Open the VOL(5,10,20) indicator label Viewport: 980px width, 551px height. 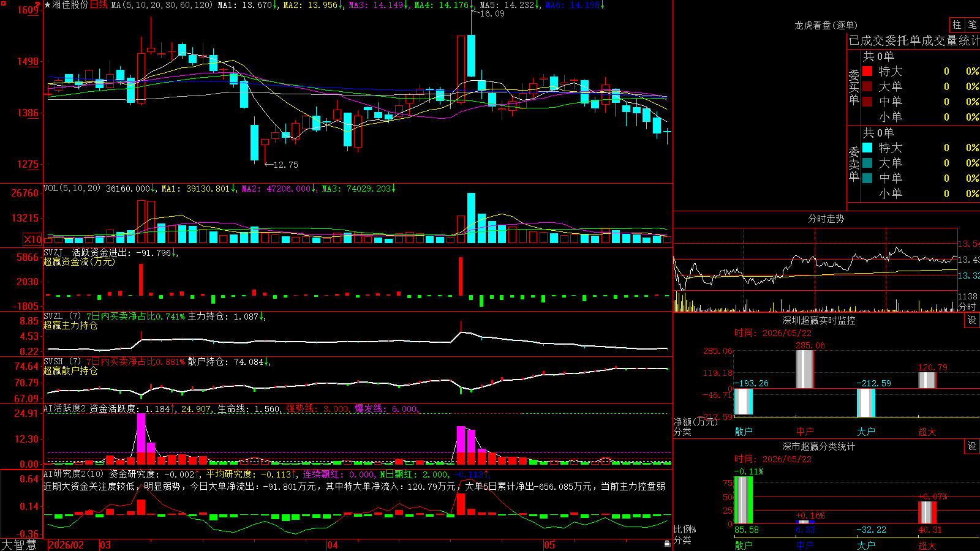tap(72, 189)
